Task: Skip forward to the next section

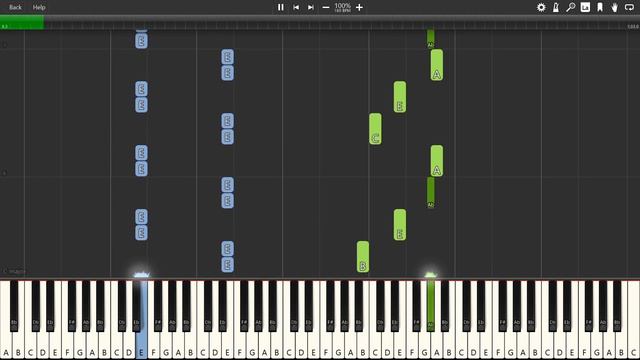Action: pyautogui.click(x=311, y=7)
